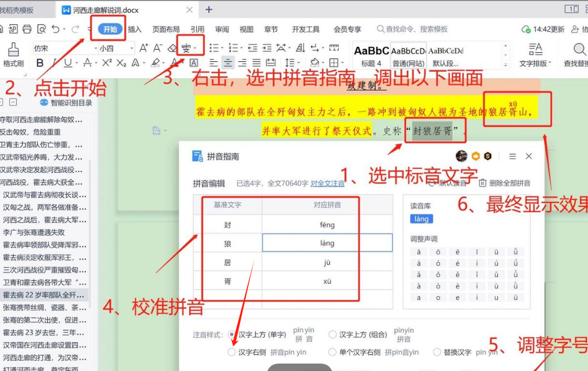Image resolution: width=588 pixels, height=371 pixels.
Task: Toggle underline formatting (U)
Action: point(68,63)
